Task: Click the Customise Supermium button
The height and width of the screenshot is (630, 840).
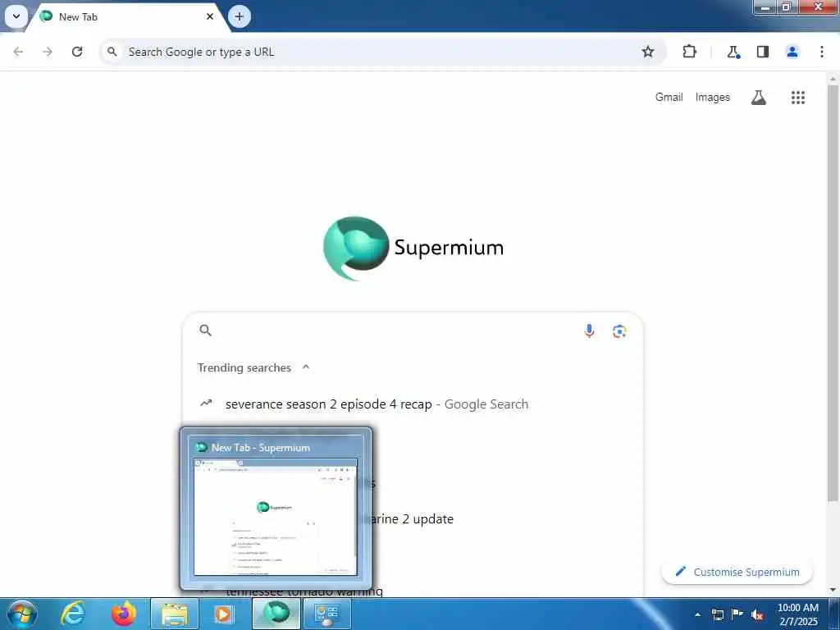Action: pos(737,572)
